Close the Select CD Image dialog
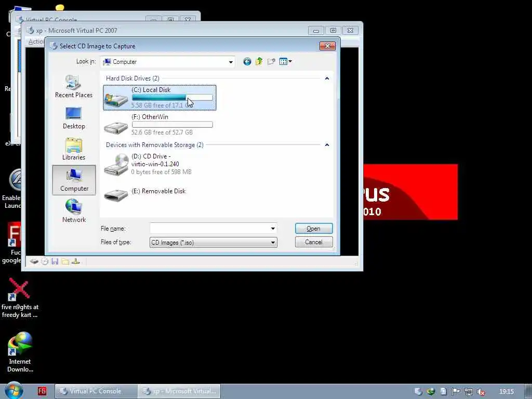 click(327, 46)
